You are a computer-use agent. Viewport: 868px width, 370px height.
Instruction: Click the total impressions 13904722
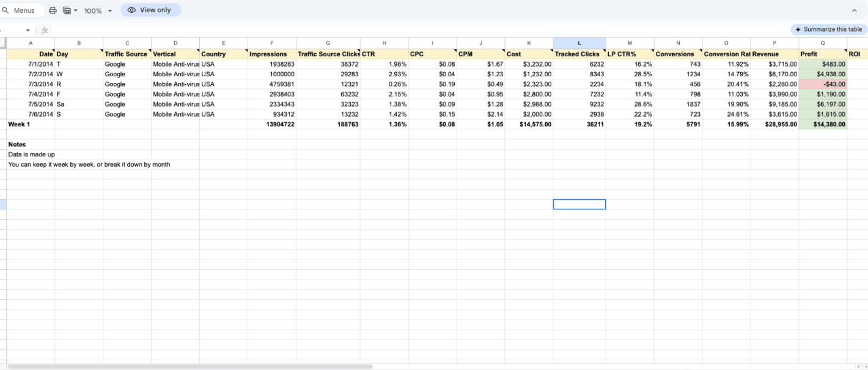click(272, 124)
